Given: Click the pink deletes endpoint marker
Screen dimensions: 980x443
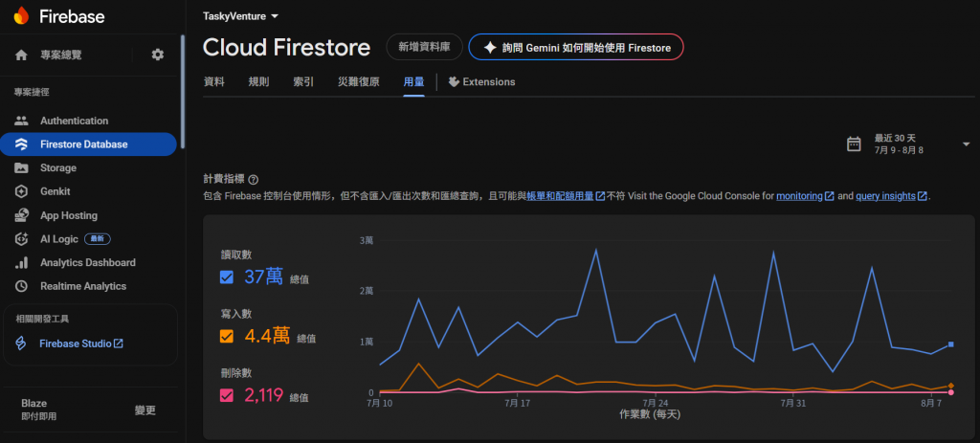Looking at the screenshot, I should pyautogui.click(x=950, y=392).
